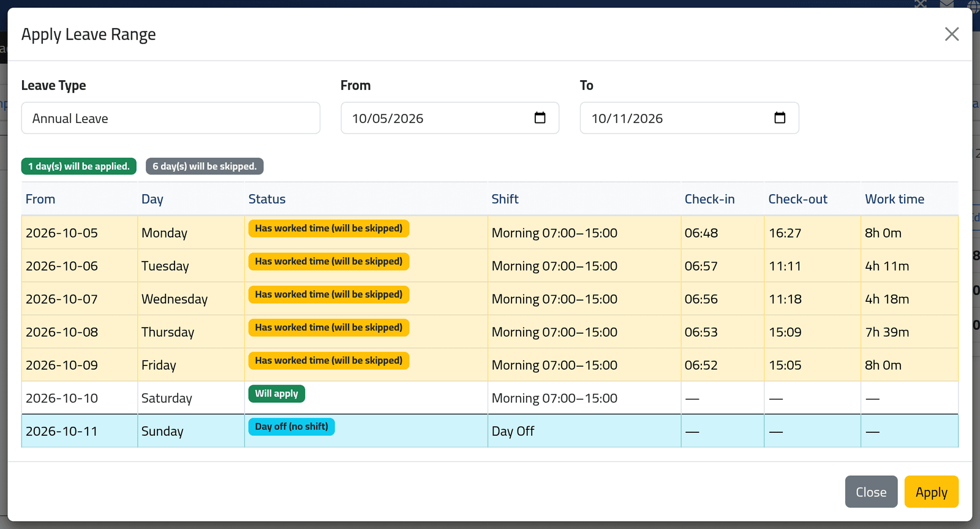Click the yellow Apply button
980x529 pixels.
(x=931, y=492)
